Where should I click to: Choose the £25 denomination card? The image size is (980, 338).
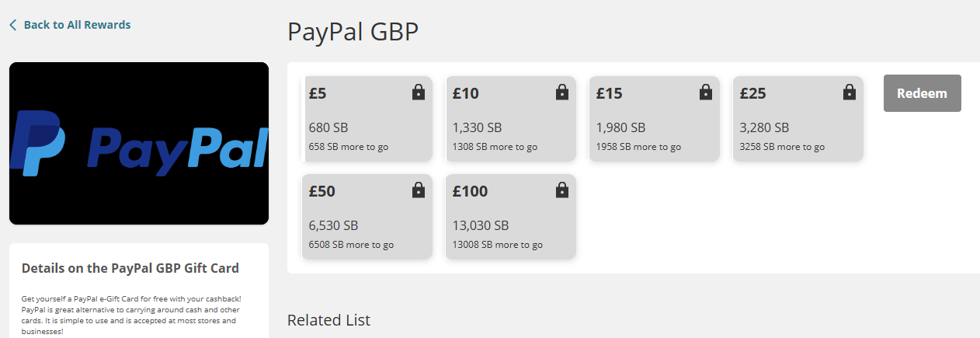tap(798, 119)
